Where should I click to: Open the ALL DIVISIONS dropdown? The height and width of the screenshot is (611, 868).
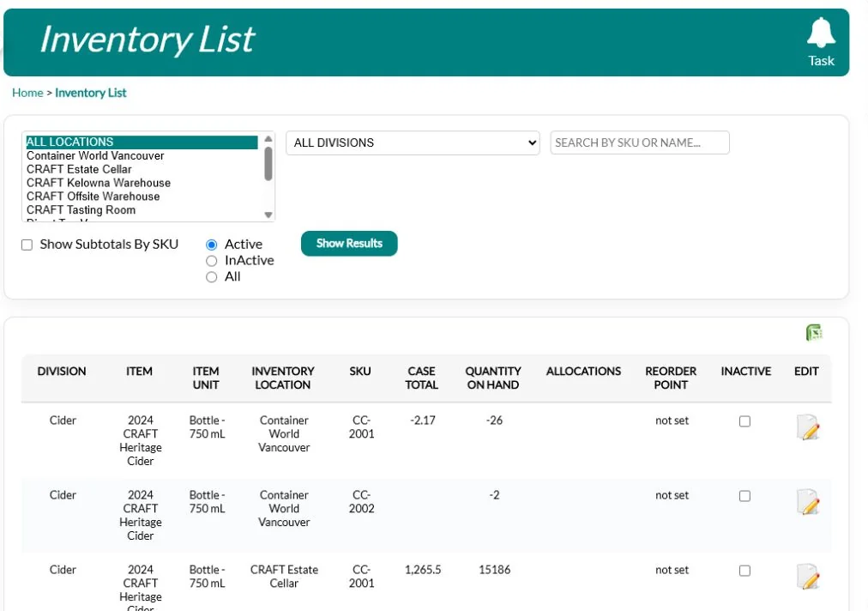413,143
